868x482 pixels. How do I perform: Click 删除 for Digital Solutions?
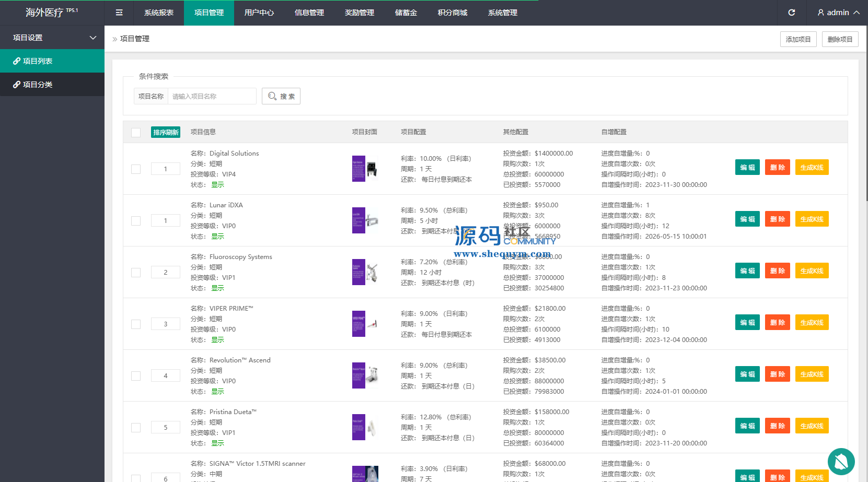[x=778, y=167]
